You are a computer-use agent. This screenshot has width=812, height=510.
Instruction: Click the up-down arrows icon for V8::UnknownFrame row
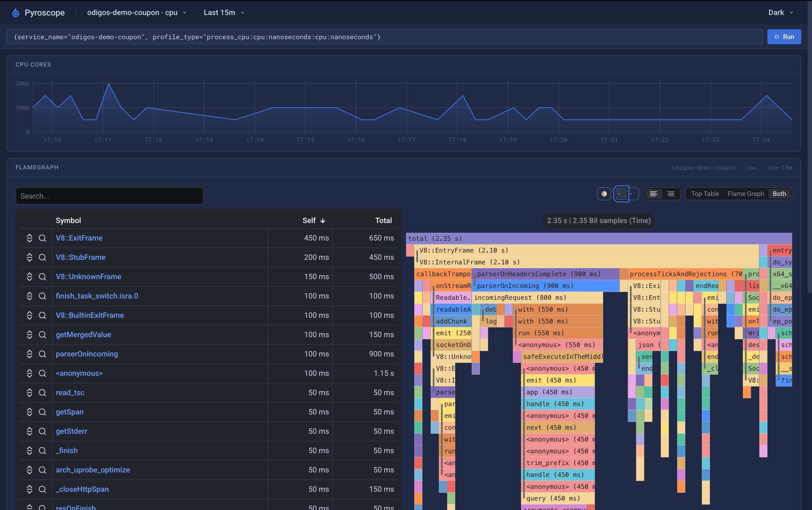coord(29,277)
